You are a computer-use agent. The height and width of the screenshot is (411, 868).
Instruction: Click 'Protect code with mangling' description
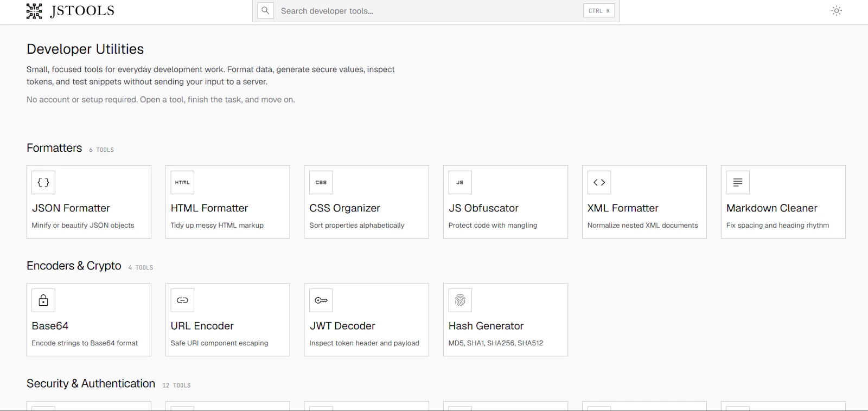coord(493,225)
